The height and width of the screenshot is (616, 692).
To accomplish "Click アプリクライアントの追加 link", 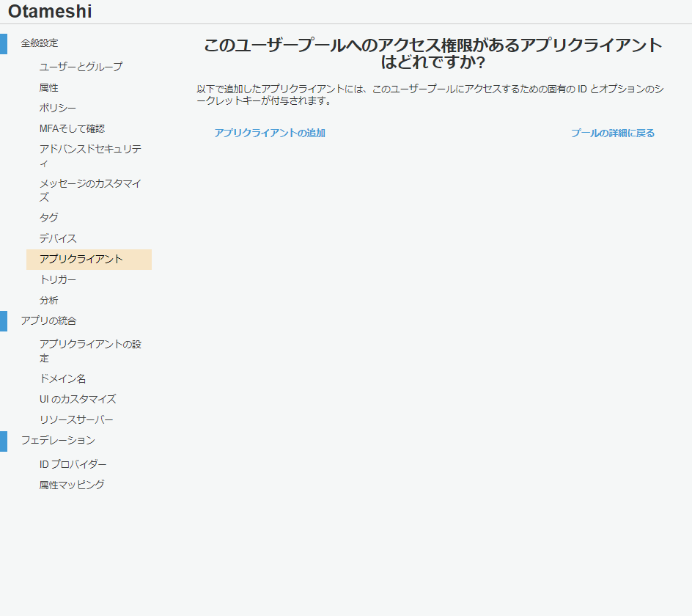I will (x=270, y=133).
